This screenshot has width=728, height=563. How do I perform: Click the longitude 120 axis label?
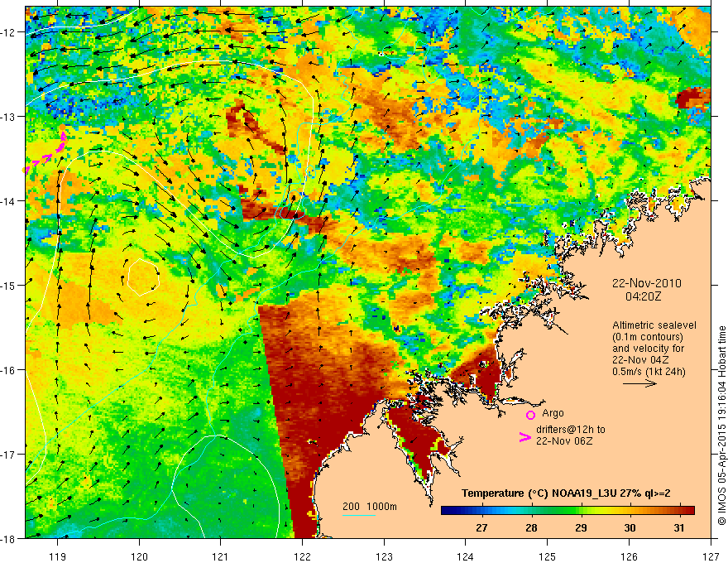pos(139,556)
